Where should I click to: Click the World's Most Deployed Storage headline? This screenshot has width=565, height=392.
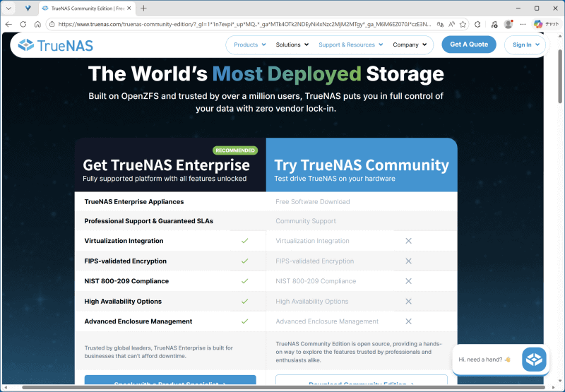[x=266, y=74]
